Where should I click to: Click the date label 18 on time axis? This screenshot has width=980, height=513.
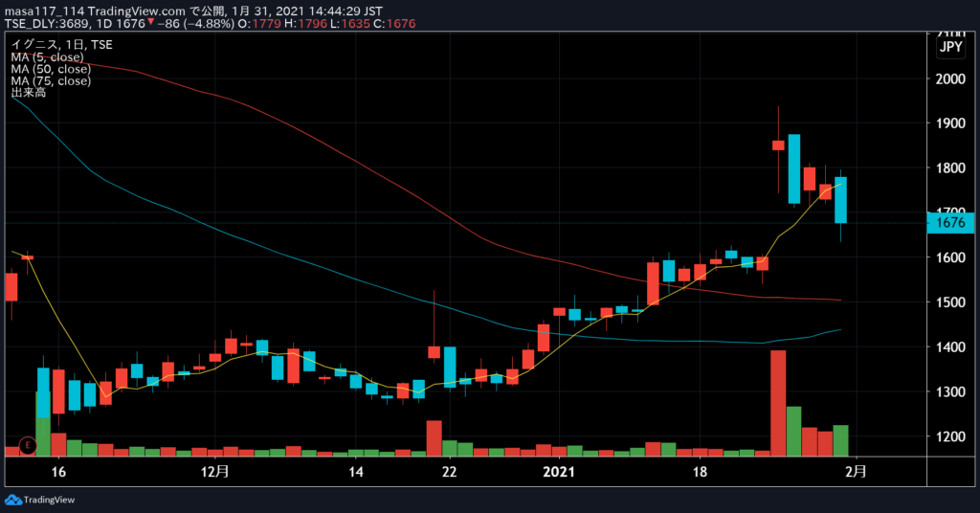[x=700, y=472]
